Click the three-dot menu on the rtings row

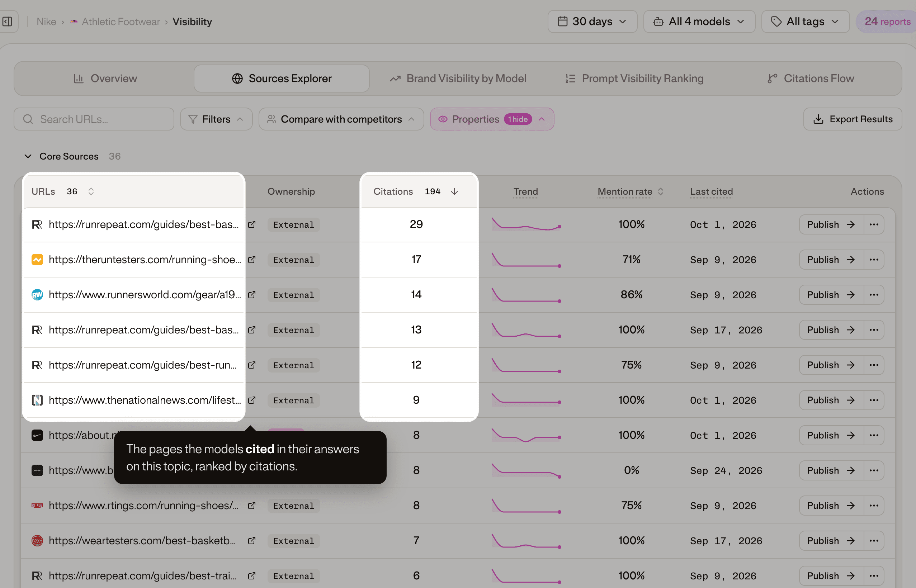click(874, 506)
